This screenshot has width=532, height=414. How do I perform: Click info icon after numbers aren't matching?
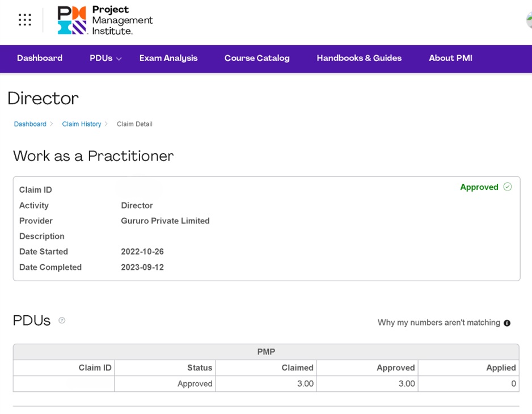click(507, 323)
